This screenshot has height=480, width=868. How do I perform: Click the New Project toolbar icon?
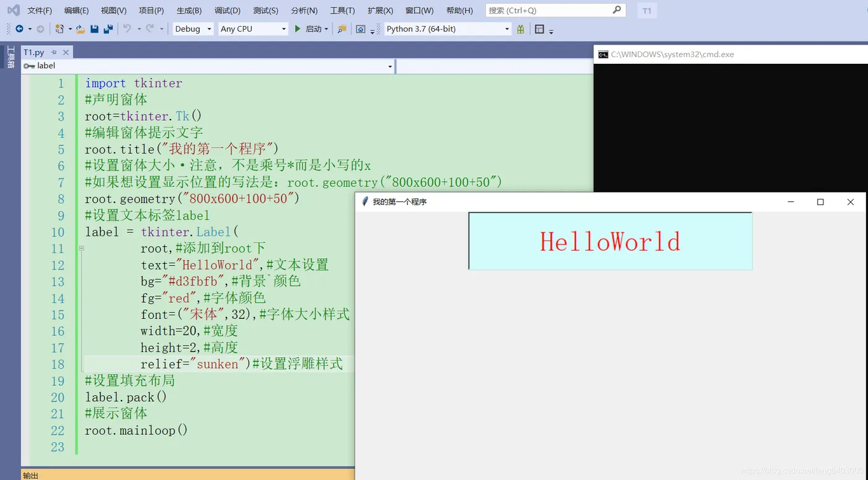60,29
